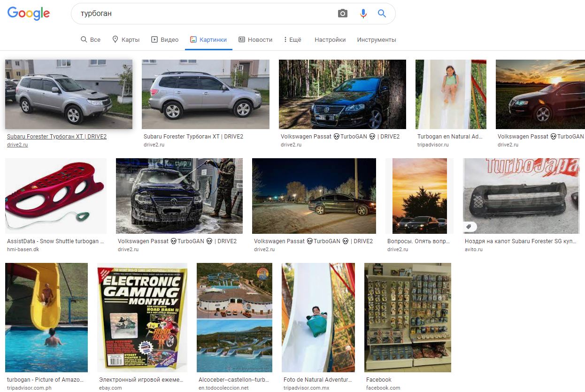
Task: Open Ноздря на капот Subaru Forester link
Action: point(520,241)
